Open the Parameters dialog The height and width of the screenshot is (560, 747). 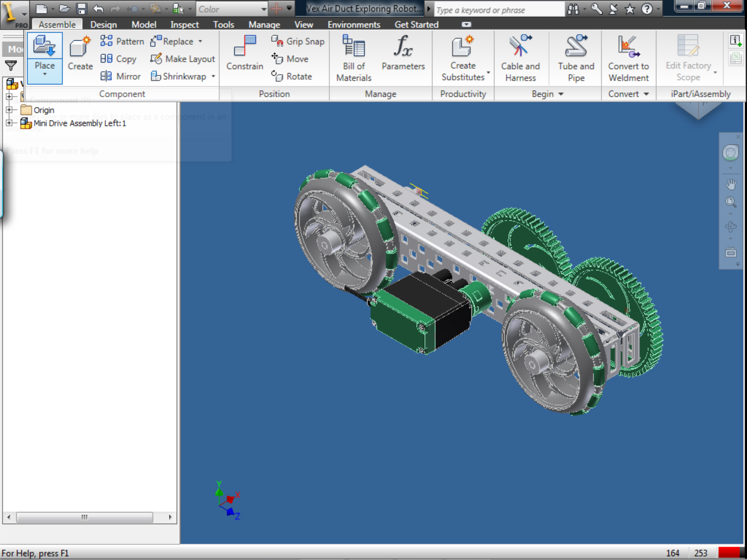point(403,53)
